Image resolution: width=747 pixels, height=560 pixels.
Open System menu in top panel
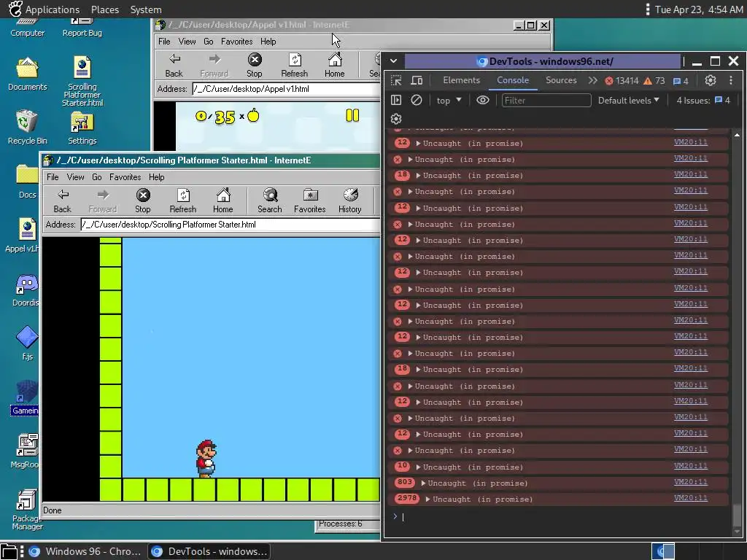coord(146,9)
